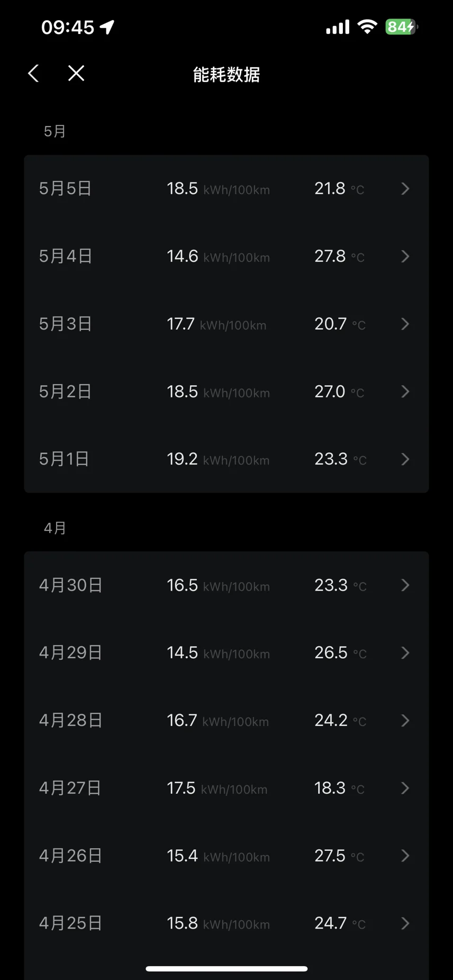The height and width of the screenshot is (980, 453).
Task: Close the energy consumption page
Action: pos(76,73)
